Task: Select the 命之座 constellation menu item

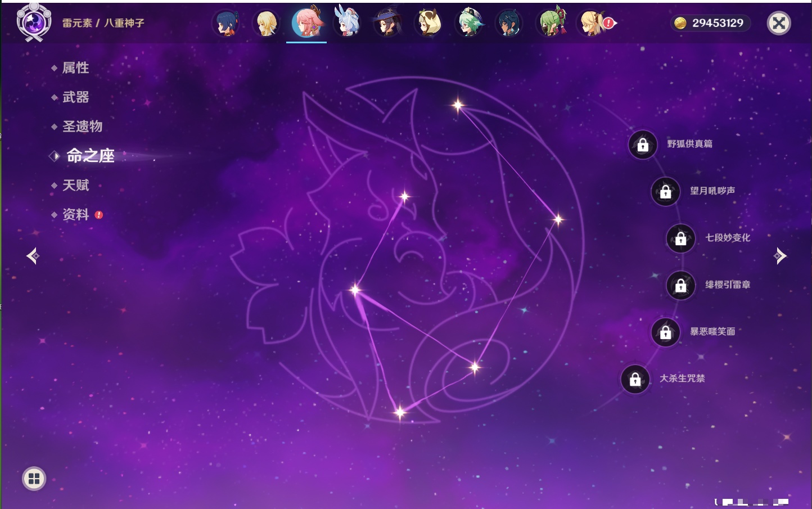Action: [x=90, y=156]
